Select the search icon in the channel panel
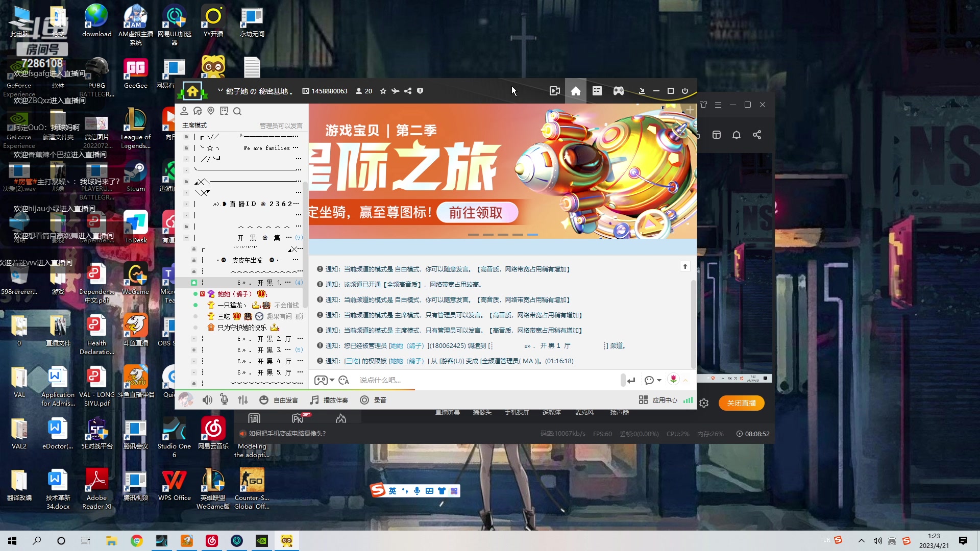 237,111
